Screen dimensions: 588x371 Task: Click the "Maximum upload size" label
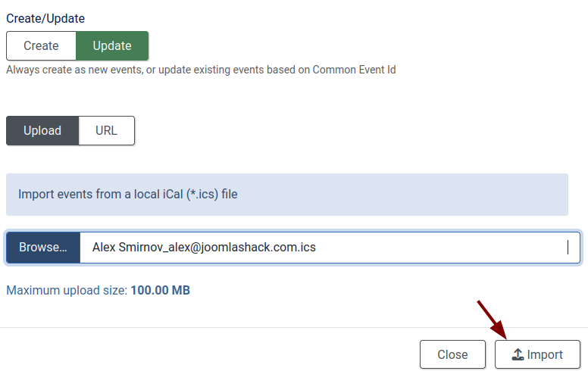coord(67,290)
